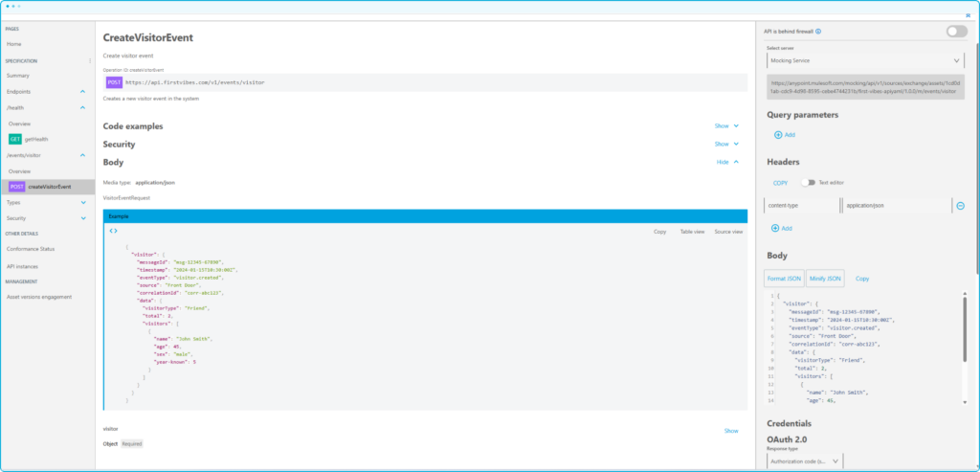Click the Format JSON button
Screen dimensions: 980x472
point(784,279)
